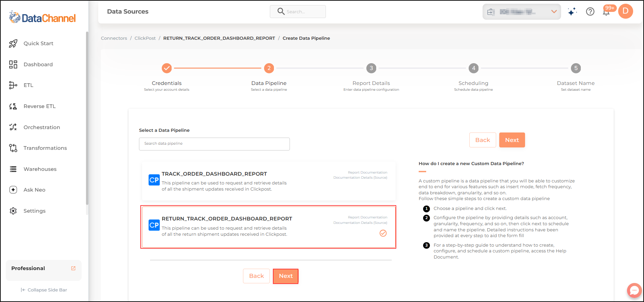The width and height of the screenshot is (644, 302).
Task: Open Orchestration menu item
Action: [42, 127]
